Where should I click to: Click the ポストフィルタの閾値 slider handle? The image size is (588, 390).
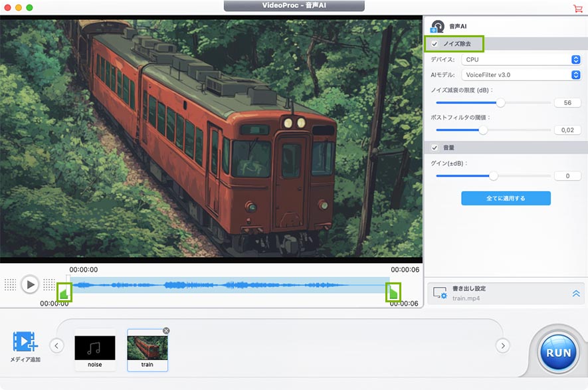coord(483,130)
